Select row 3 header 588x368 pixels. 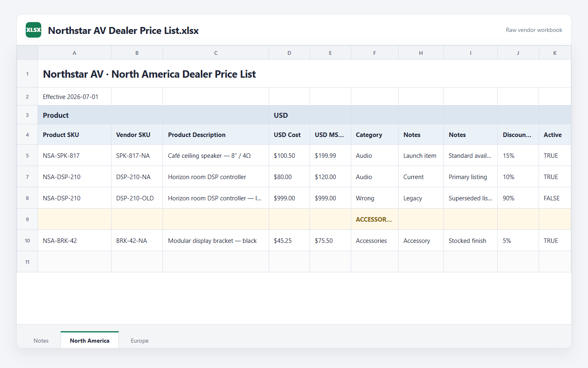(27, 115)
